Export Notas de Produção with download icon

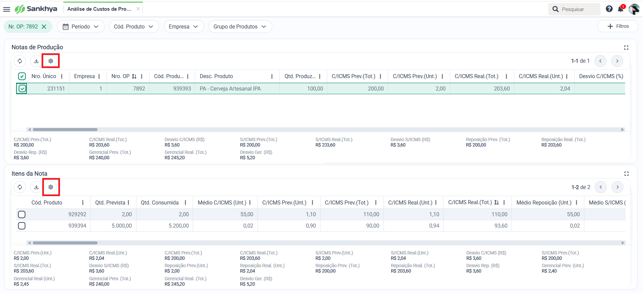tap(36, 61)
